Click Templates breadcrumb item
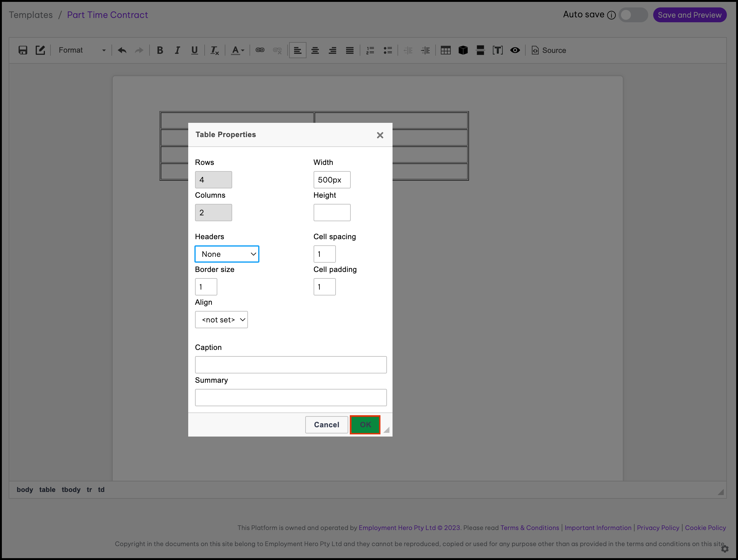 [31, 15]
